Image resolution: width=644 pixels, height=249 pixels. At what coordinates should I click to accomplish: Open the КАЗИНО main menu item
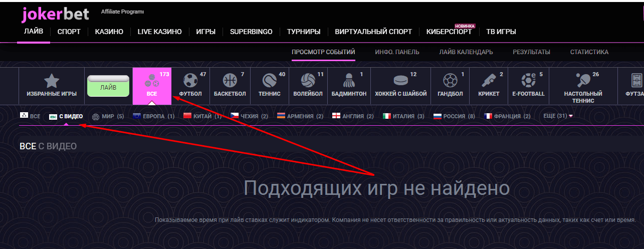[x=109, y=32]
